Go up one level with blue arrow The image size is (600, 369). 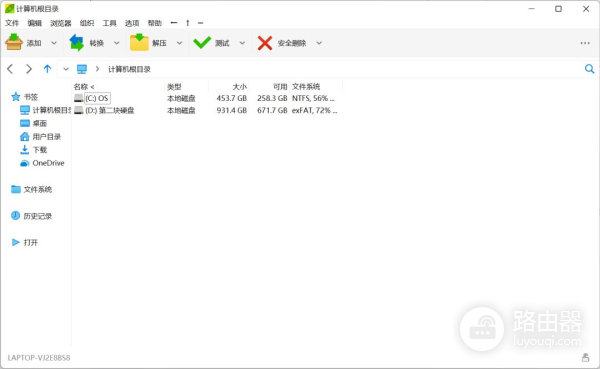pyautogui.click(x=47, y=69)
